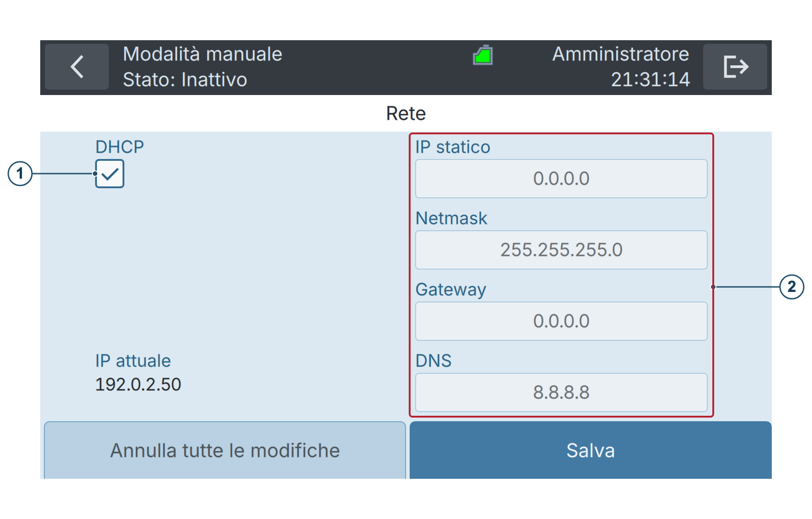Viewport: 812px width, 519px height.
Task: Click the Netmask label
Action: (x=451, y=218)
